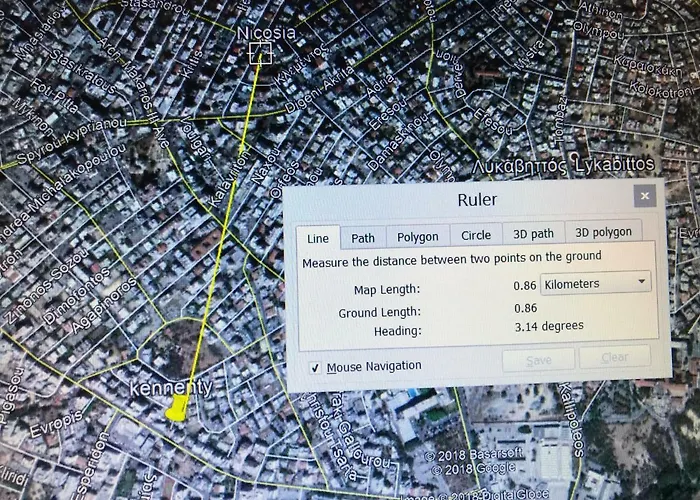The image size is (700, 500).
Task: Select the 3D polygon tab
Action: [x=600, y=232]
